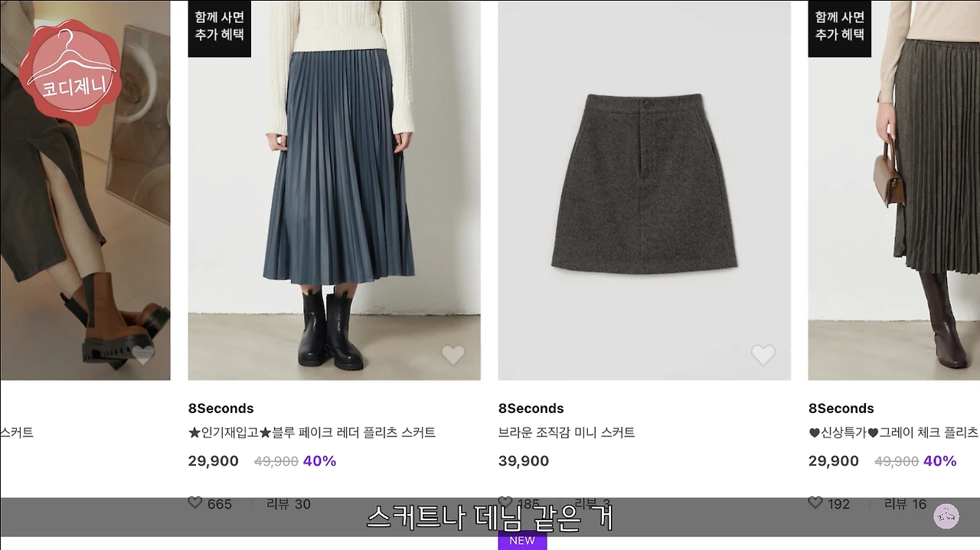This screenshot has height=550, width=980.
Task: Click the round channel watermark icon
Action: click(x=946, y=516)
